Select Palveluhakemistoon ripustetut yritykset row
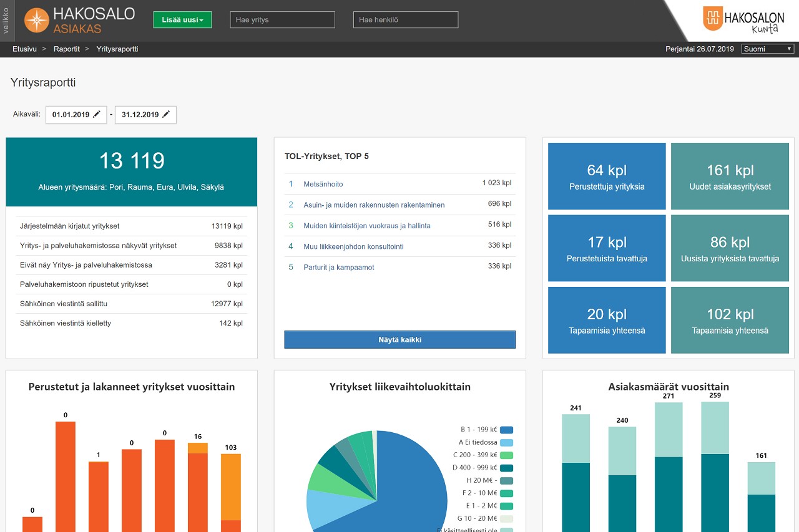The image size is (799, 532). click(132, 284)
